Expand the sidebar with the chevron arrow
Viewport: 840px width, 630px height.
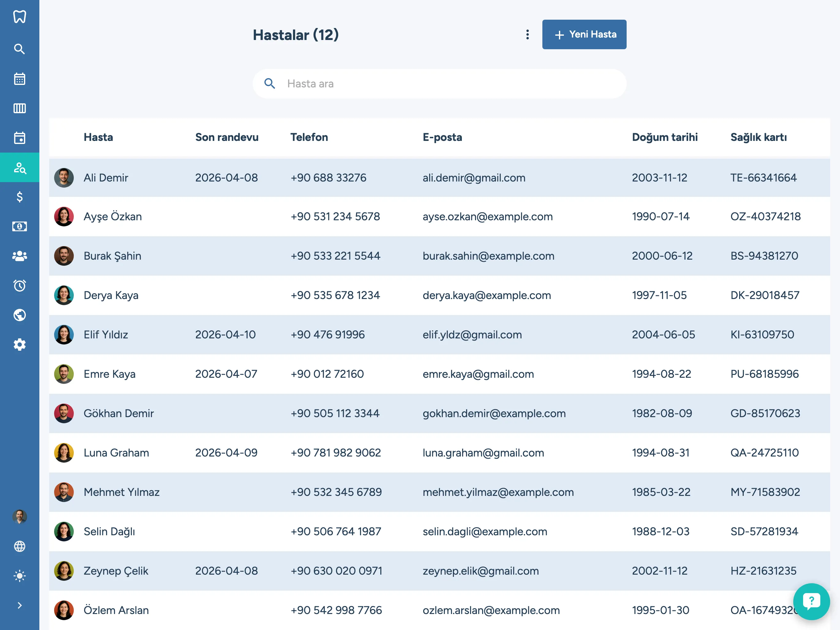pos(19,605)
